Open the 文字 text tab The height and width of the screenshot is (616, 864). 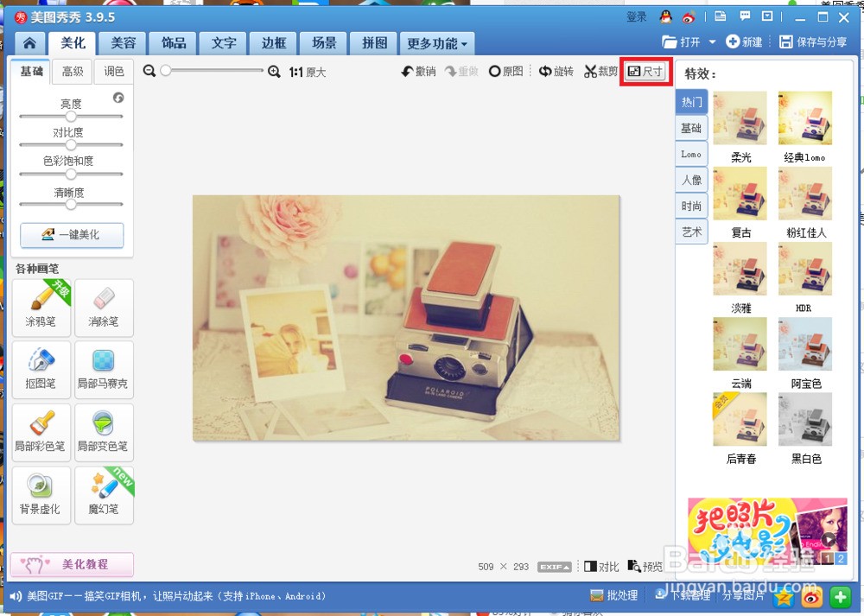tap(225, 43)
